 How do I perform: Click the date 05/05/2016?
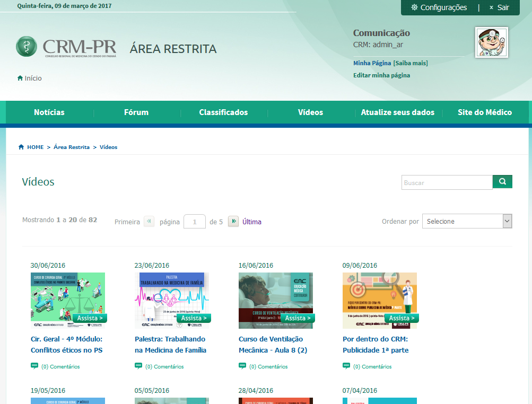[152, 390]
